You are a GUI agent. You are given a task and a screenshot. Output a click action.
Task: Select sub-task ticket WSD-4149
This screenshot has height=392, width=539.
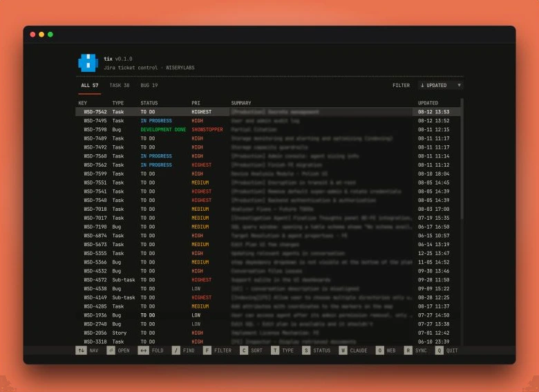click(x=268, y=297)
